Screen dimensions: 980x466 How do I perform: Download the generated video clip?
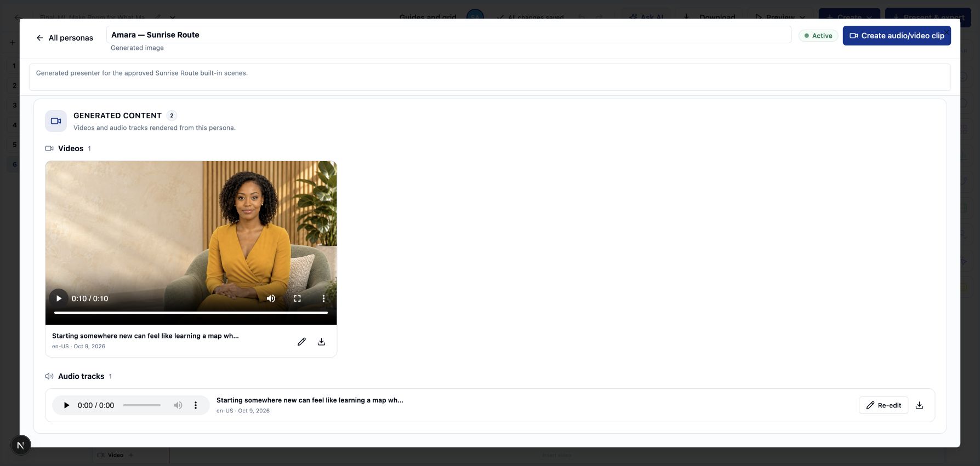pos(321,342)
